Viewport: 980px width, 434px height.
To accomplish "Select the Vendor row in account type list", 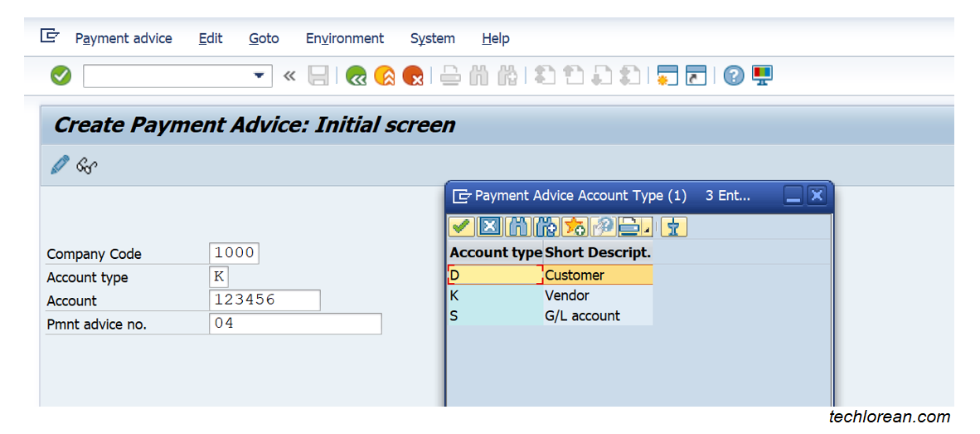I will (x=567, y=295).
